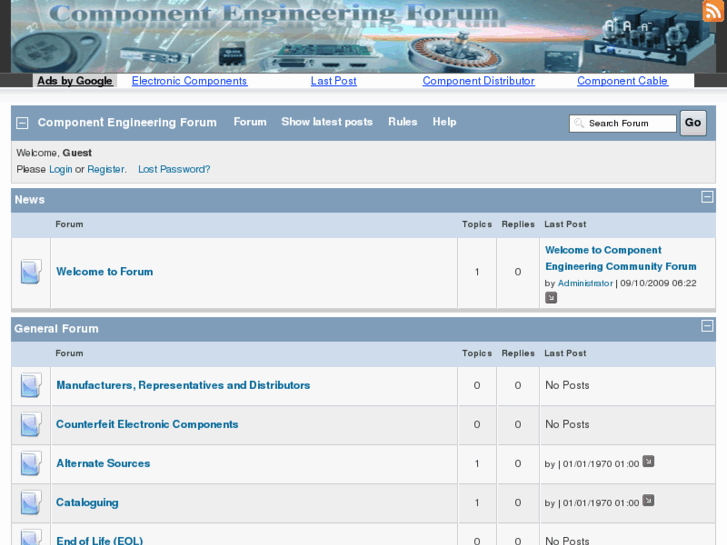Click the Cataloguing forum folder icon
The height and width of the screenshot is (545, 727).
pos(31,503)
